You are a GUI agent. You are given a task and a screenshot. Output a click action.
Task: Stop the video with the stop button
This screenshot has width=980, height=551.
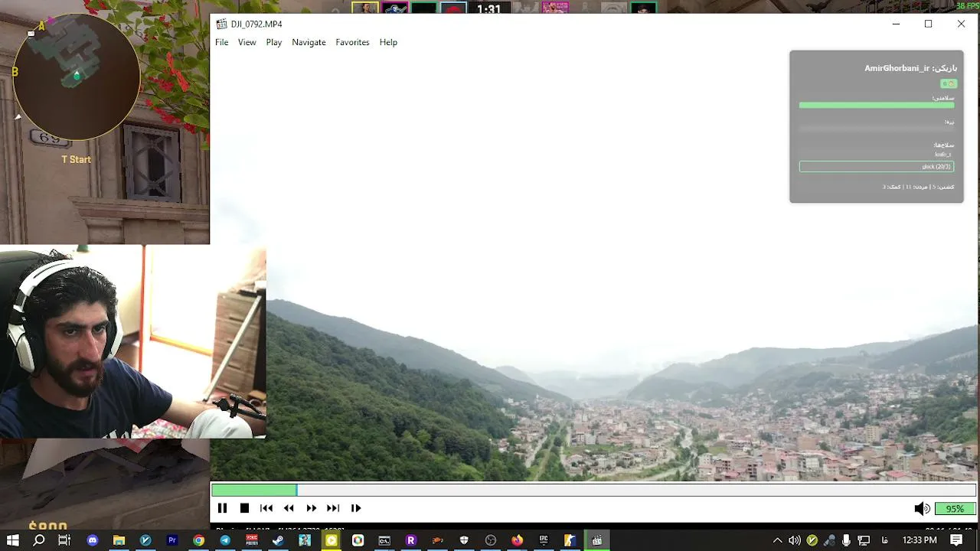tap(244, 508)
